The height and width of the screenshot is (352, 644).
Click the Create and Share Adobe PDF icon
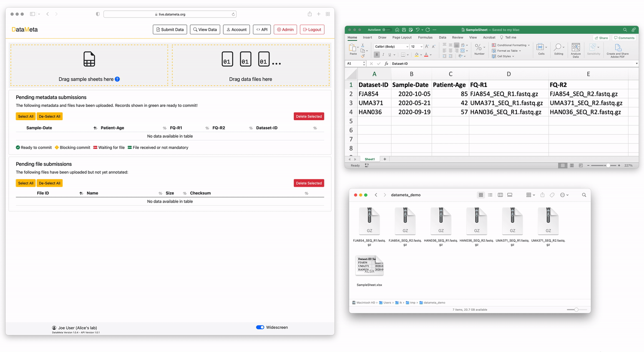[x=617, y=48]
